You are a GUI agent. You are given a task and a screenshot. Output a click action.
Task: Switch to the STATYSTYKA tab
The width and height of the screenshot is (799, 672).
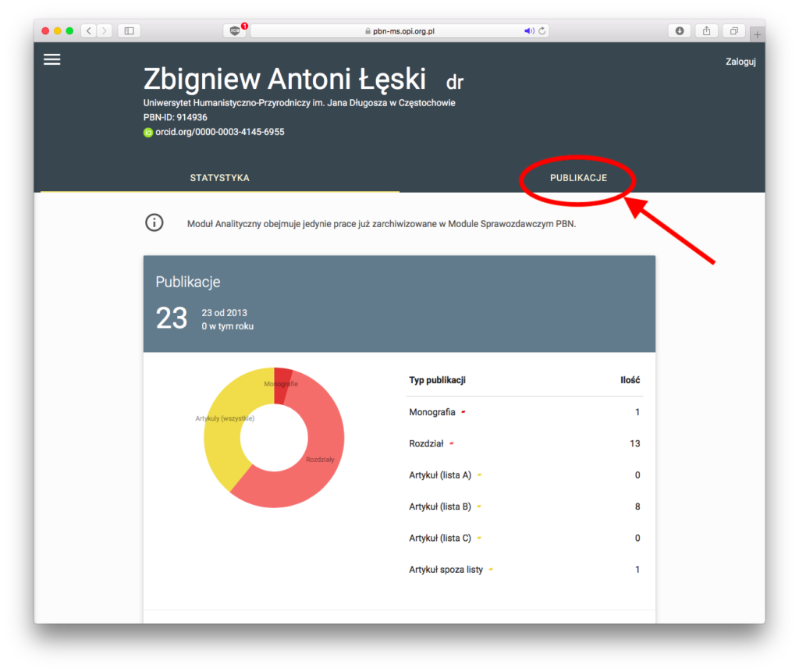219,178
